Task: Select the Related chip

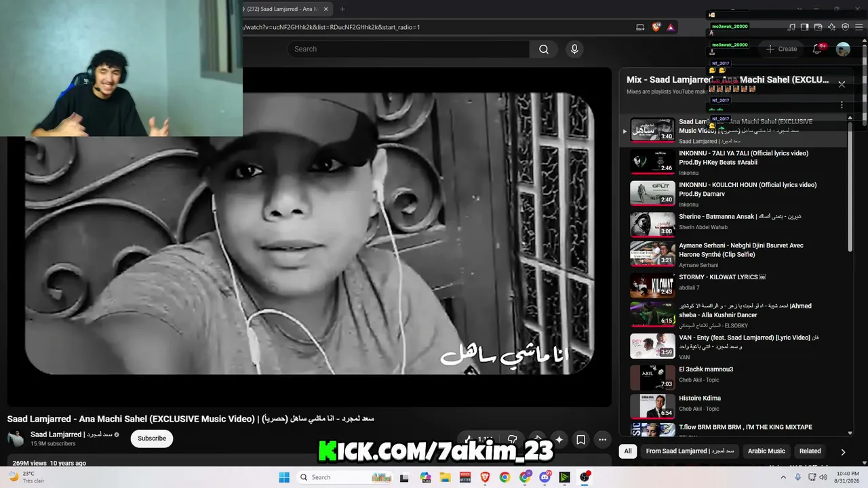Action: pyautogui.click(x=810, y=451)
